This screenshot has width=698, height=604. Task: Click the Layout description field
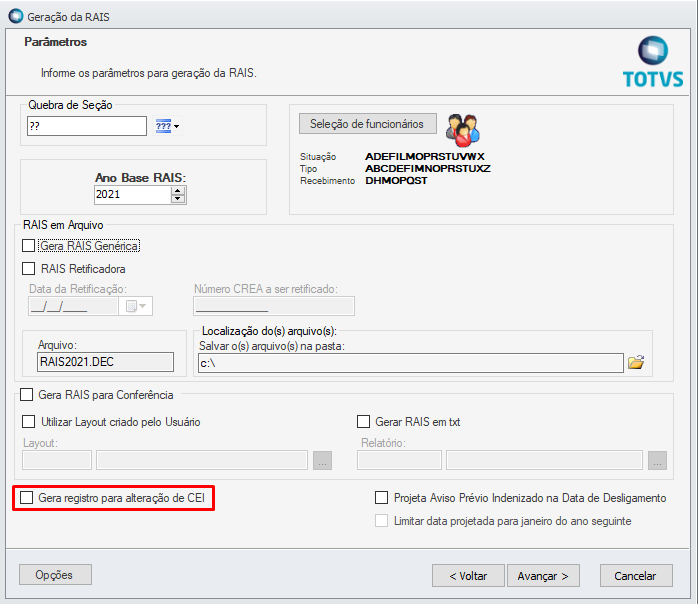pyautogui.click(x=202, y=460)
